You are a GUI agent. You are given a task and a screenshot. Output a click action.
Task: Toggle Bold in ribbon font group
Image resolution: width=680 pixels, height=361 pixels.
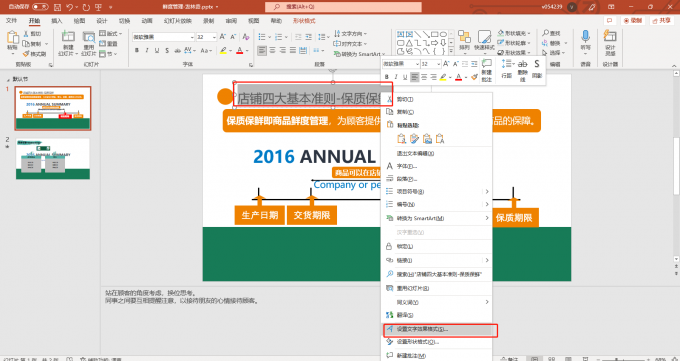(x=137, y=50)
